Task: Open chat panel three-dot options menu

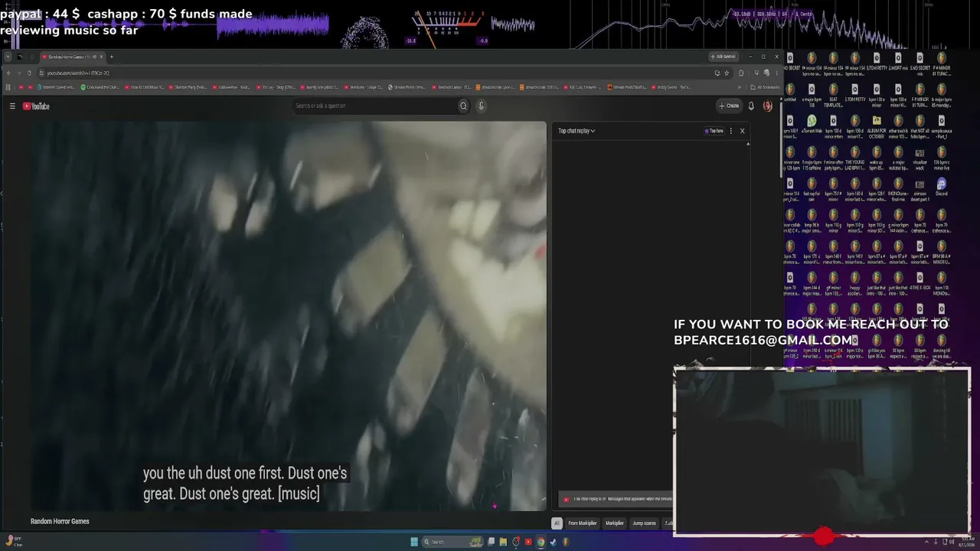Action: tap(731, 131)
